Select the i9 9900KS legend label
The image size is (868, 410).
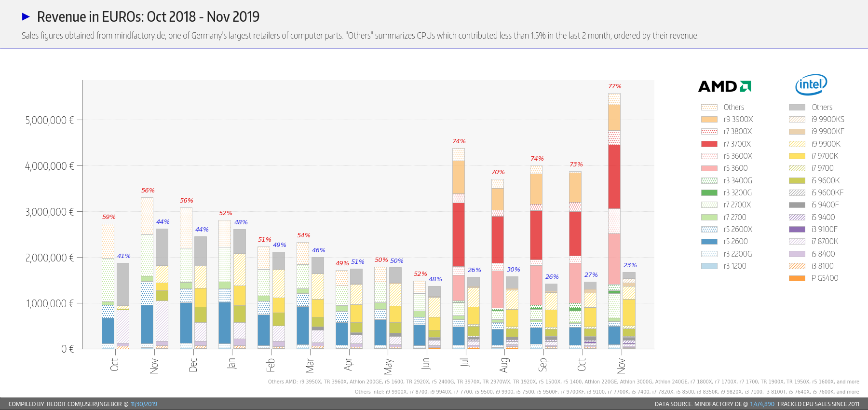[827, 119]
